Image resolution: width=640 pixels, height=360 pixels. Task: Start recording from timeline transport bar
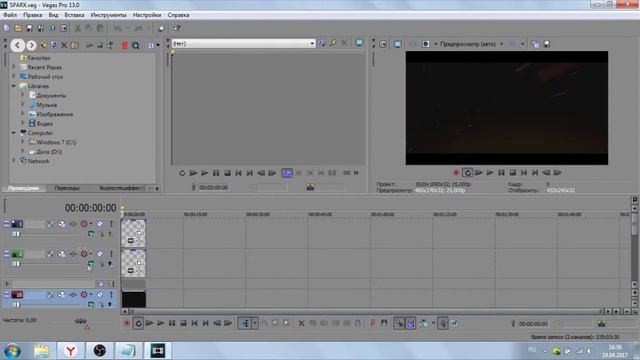click(127, 323)
